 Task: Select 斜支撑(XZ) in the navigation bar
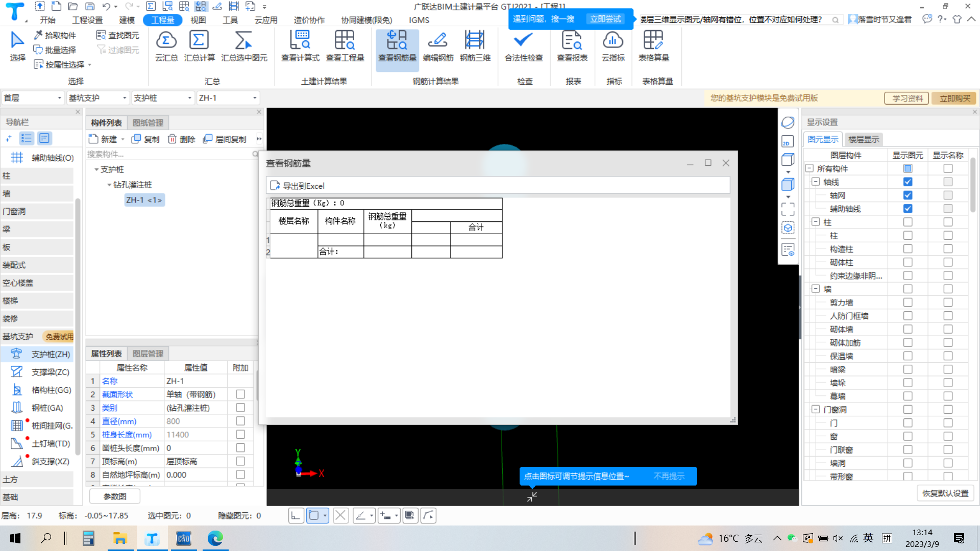click(41, 461)
